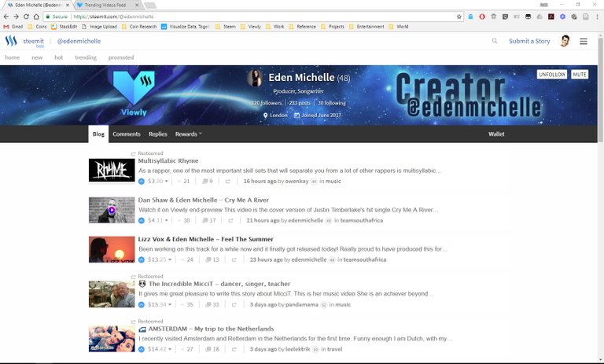Reload the page with refresh icon
The height and width of the screenshot is (364, 604).
pyautogui.click(x=26, y=17)
